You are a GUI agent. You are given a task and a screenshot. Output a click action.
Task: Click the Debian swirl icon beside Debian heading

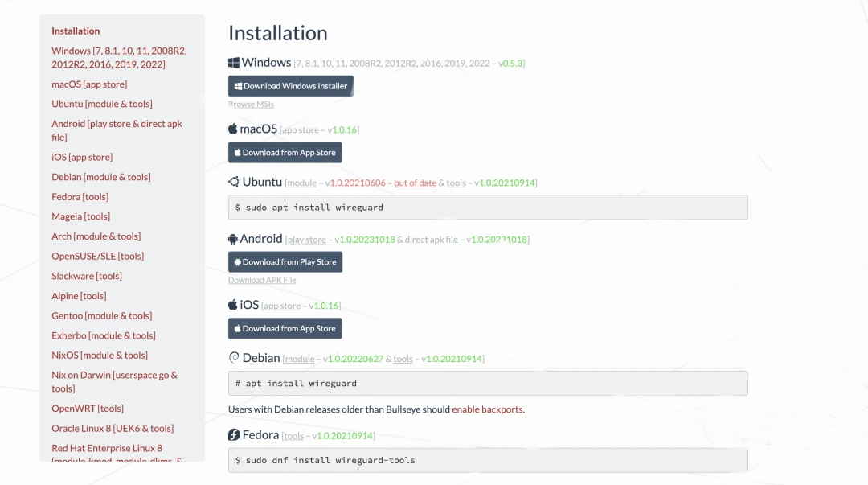point(234,357)
